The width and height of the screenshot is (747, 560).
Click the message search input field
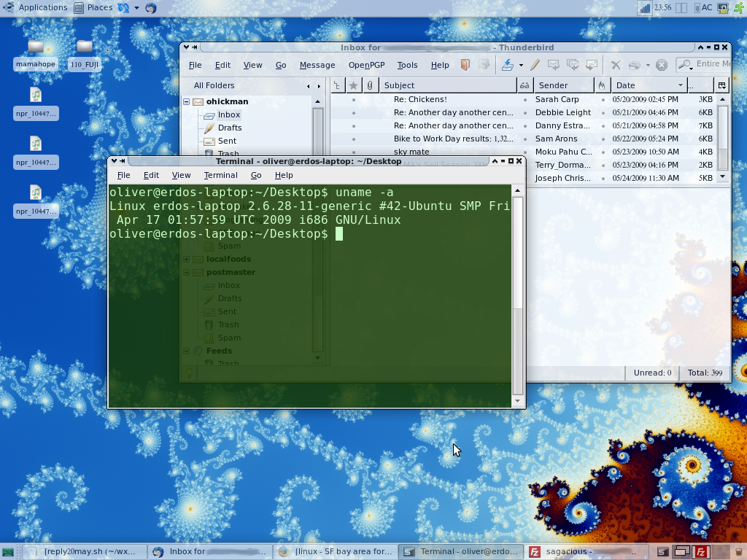click(x=711, y=64)
